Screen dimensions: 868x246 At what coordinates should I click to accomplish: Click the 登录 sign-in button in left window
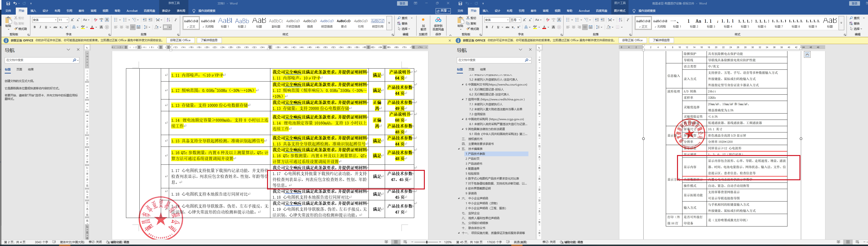(402, 3)
